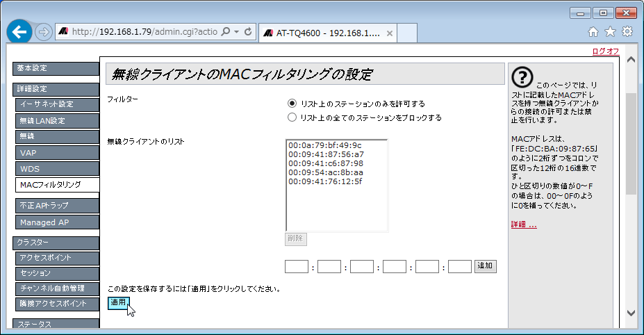Open the address bar dropdown arrow
Image resolution: width=644 pixels, height=335 pixels.
(x=237, y=32)
